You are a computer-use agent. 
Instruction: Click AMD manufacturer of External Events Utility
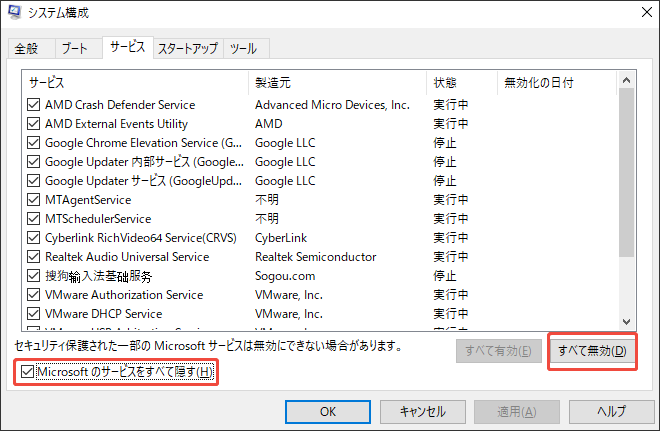click(269, 123)
